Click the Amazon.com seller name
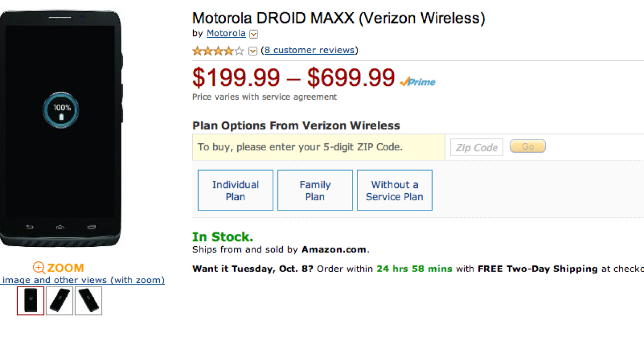 334,250
